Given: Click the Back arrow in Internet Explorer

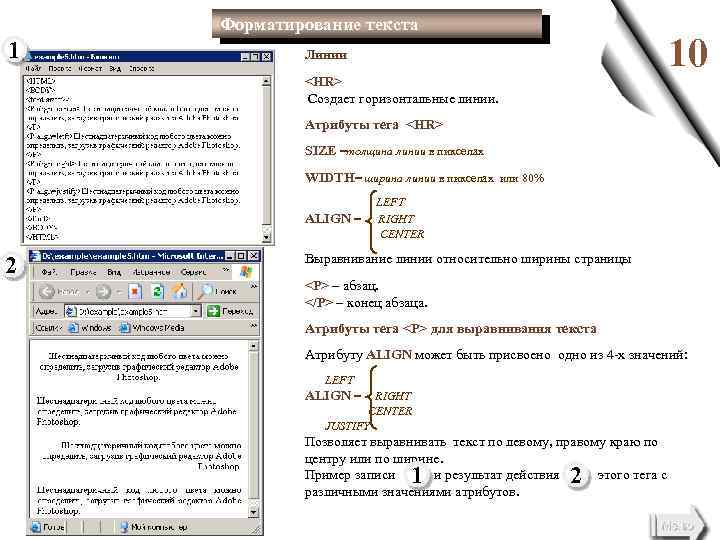Looking at the screenshot, I should pos(47,291).
